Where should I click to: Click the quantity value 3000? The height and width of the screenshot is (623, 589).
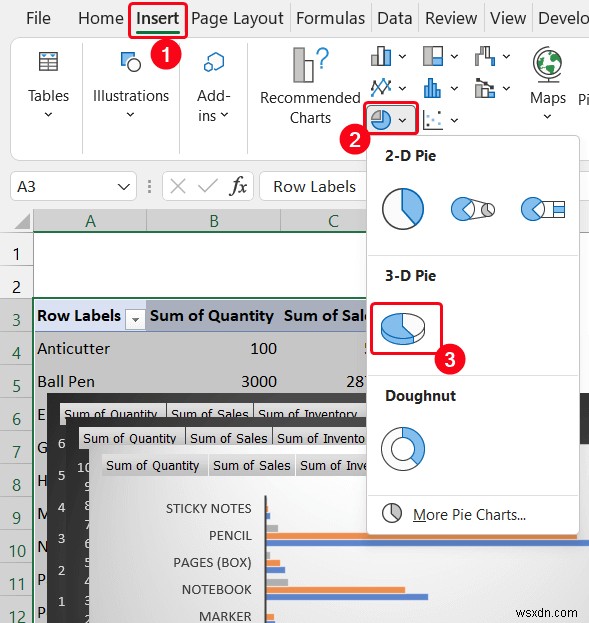(x=259, y=381)
